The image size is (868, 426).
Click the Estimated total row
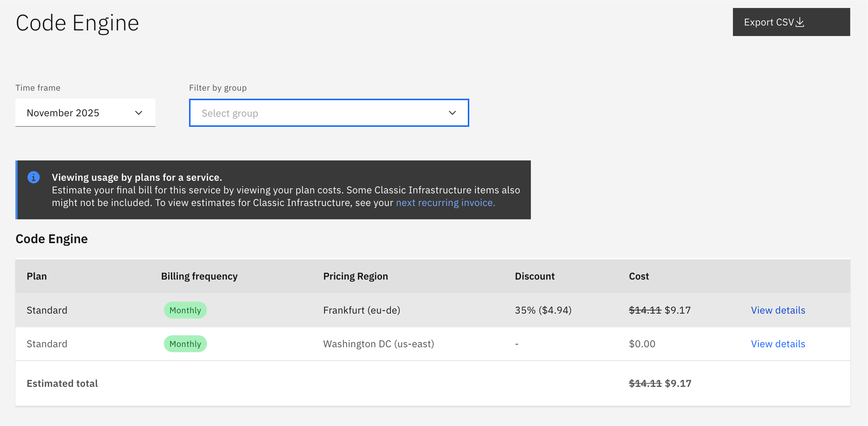[x=62, y=384]
